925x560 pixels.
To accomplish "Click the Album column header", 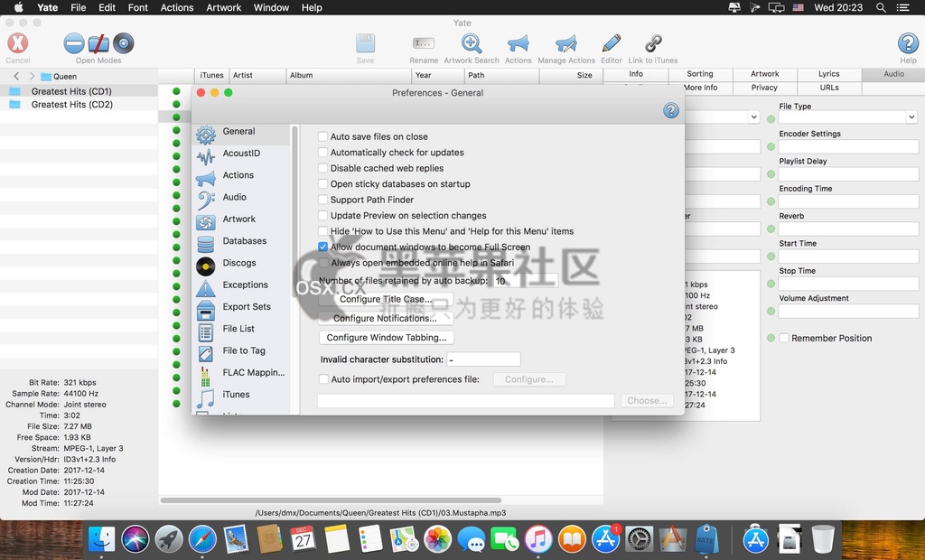I will 349,76.
